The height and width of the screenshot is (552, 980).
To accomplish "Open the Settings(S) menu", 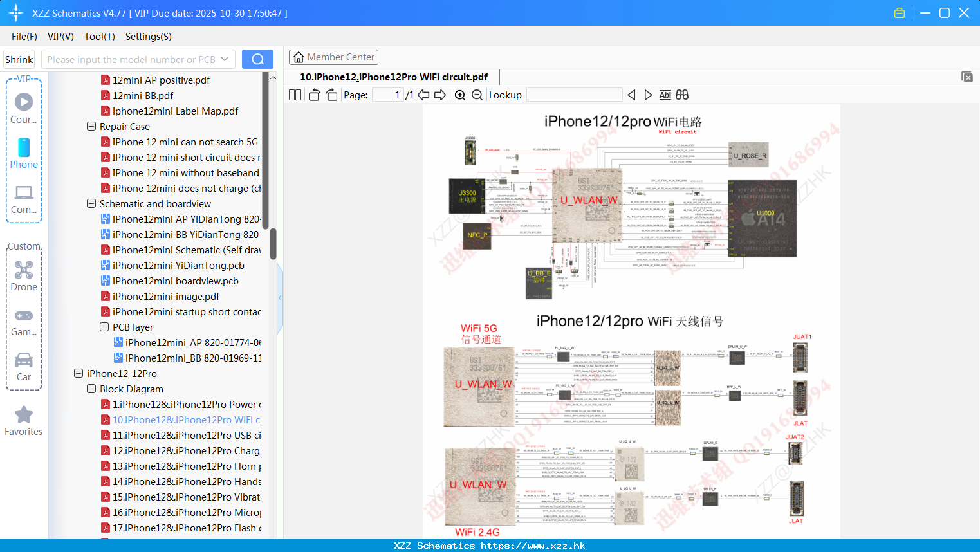I will (149, 37).
